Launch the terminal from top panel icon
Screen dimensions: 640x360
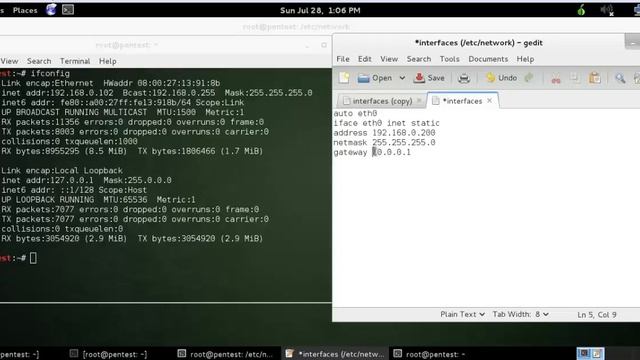(x=68, y=10)
